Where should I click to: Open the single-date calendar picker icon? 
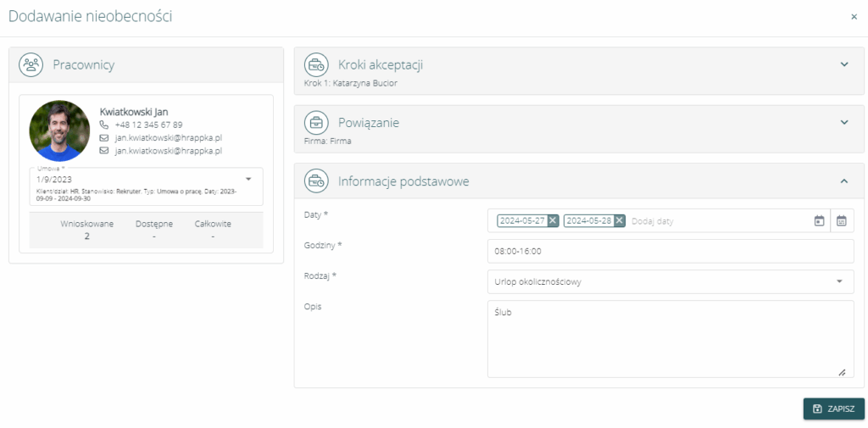pos(820,220)
